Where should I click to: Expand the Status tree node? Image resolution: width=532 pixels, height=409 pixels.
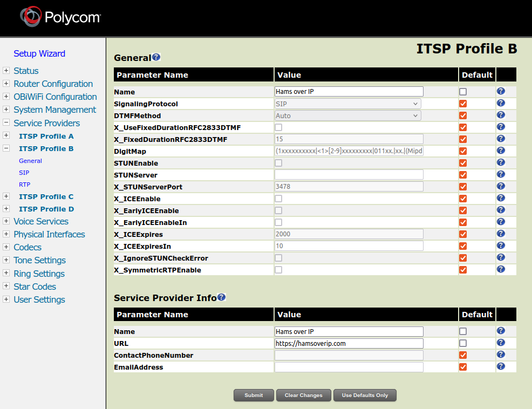6,70
